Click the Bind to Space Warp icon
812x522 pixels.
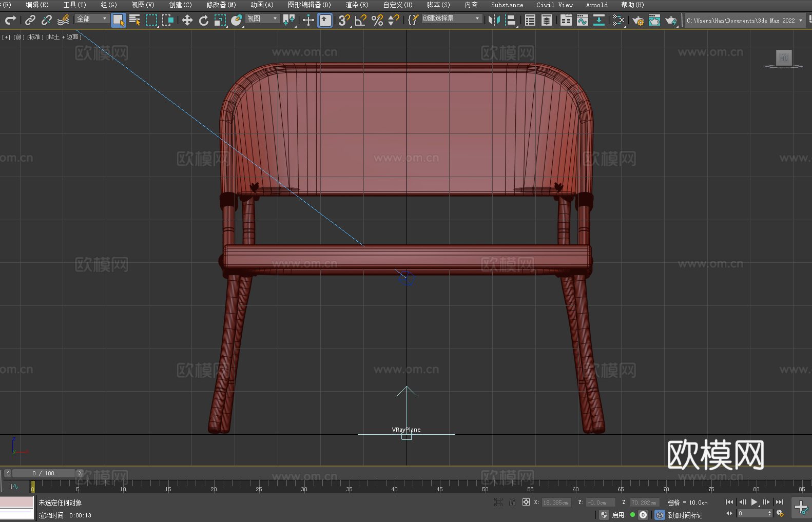(63, 20)
